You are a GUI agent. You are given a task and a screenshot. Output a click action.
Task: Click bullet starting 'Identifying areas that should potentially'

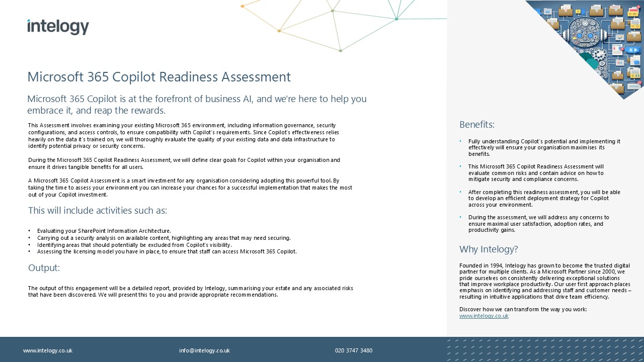(x=134, y=245)
